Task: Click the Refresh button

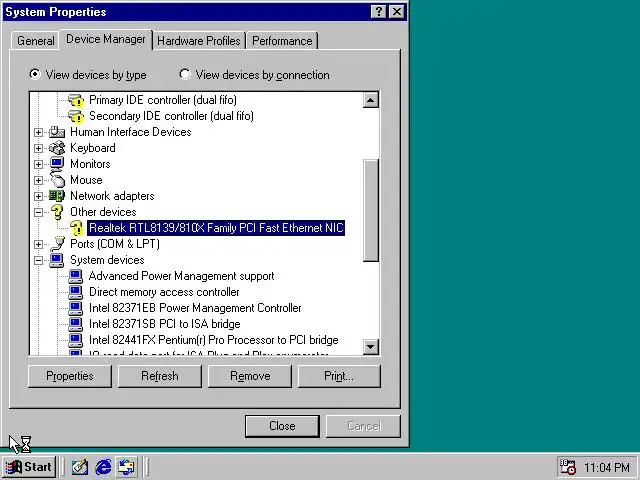Action: pyautogui.click(x=160, y=376)
